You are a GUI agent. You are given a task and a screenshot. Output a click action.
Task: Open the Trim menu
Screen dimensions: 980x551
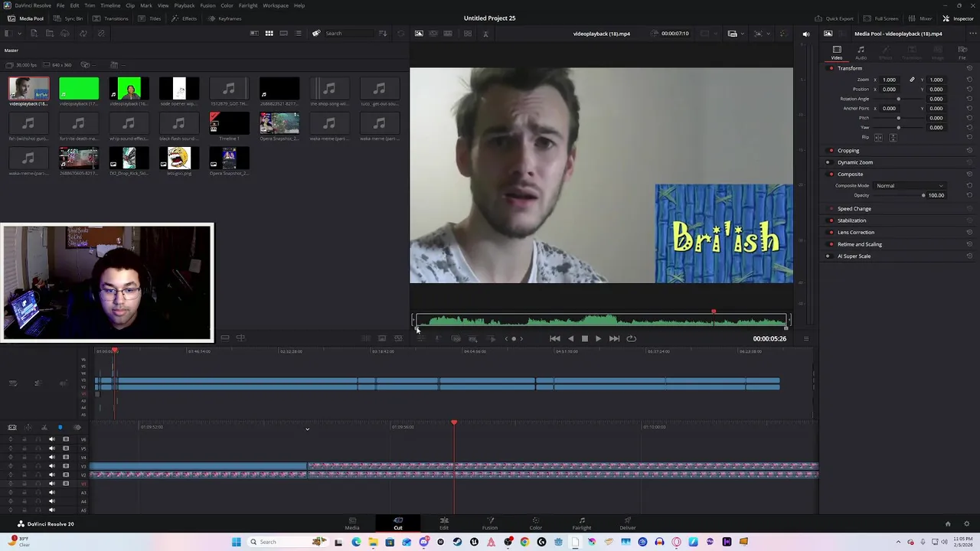[90, 5]
